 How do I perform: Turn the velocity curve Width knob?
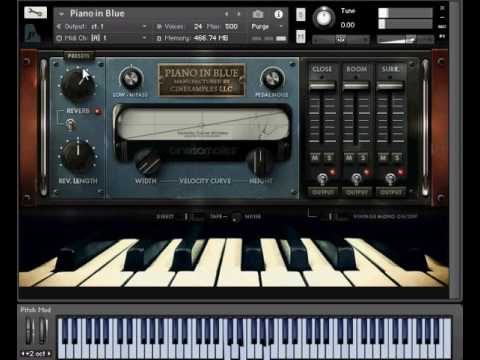pyautogui.click(x=147, y=162)
